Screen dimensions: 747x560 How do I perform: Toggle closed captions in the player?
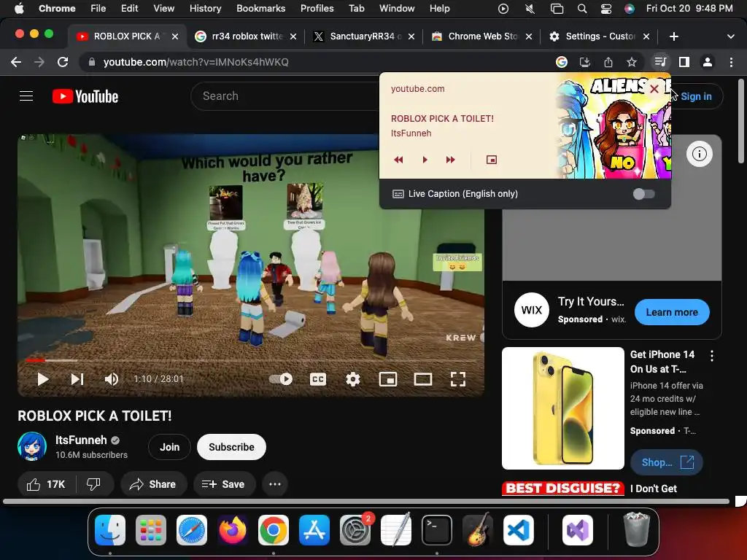[318, 379]
